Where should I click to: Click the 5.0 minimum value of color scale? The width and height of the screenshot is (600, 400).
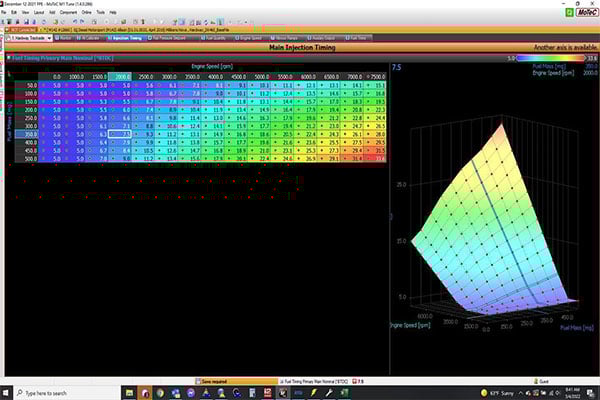click(511, 58)
